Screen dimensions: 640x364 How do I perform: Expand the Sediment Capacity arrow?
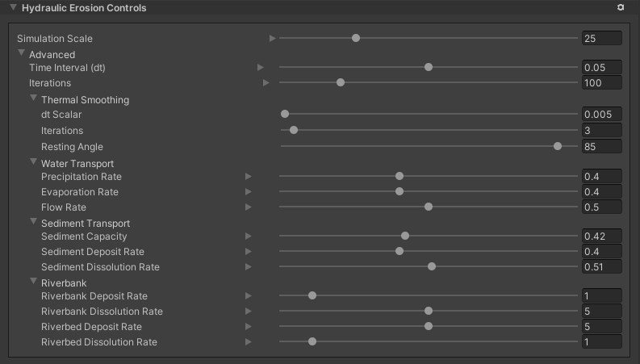pos(249,236)
